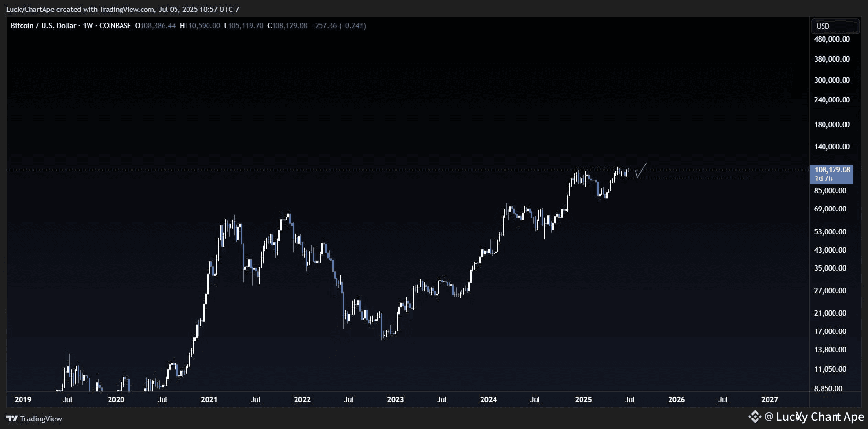Click the COINBASE exchange label
868x429 pixels.
[115, 26]
